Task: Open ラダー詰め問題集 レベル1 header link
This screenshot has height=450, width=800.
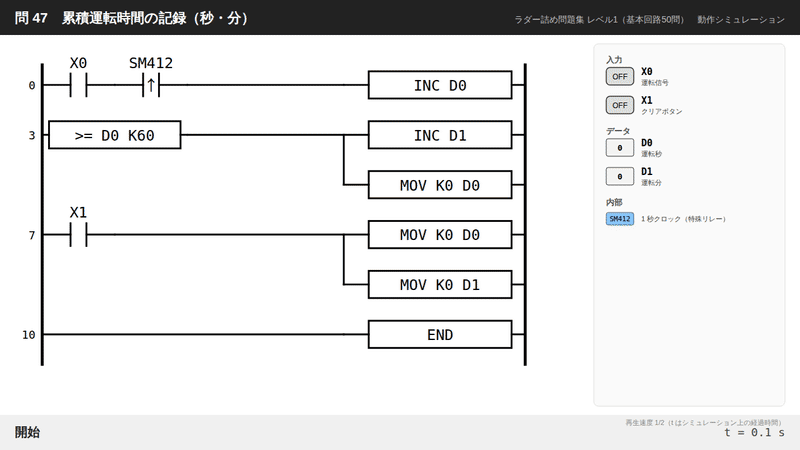Action: [x=598, y=19]
